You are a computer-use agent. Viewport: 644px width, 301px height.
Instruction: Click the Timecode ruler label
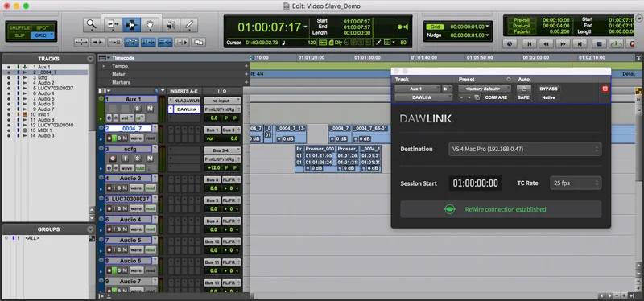[123, 58]
